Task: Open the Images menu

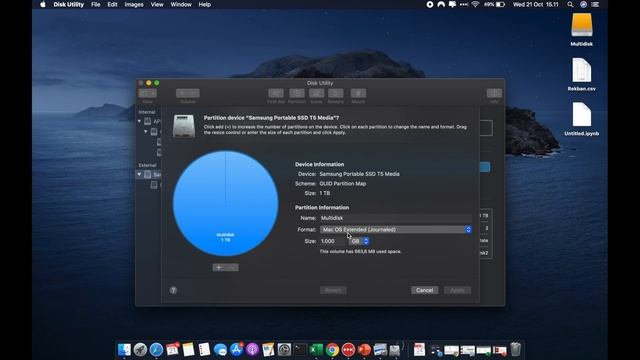Action: pos(134,4)
